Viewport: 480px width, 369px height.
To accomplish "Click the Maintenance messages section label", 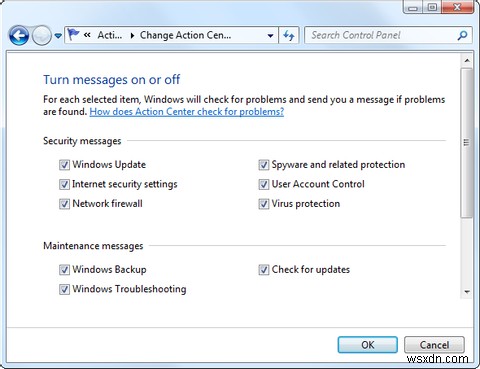I will tap(93, 246).
